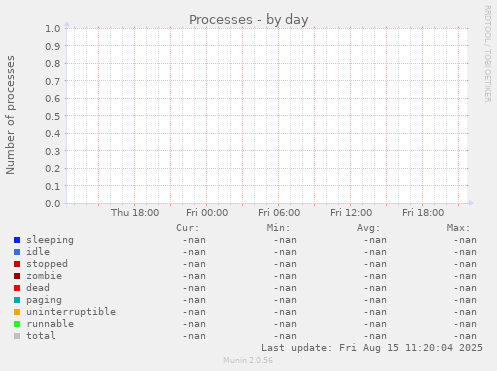
Task: Select the 'idle' legend label
Action: click(x=38, y=252)
